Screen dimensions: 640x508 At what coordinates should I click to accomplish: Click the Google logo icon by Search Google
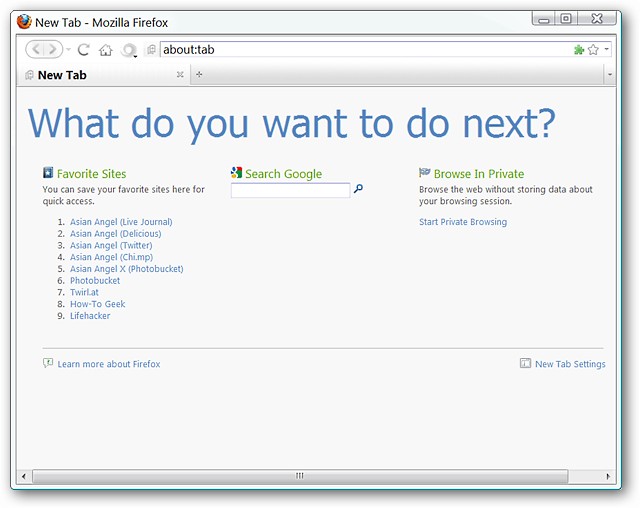tap(236, 173)
